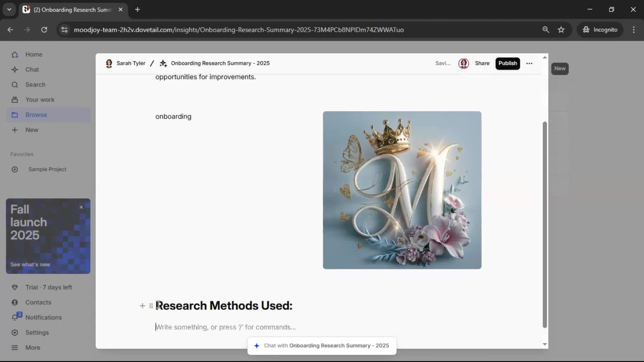644x362 pixels.
Task: Click the sparkle insight icon in breadcrumb
Action: (163, 63)
